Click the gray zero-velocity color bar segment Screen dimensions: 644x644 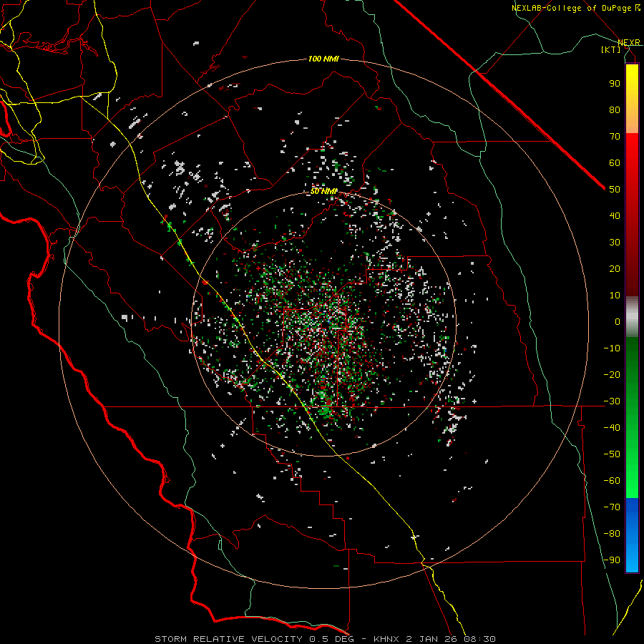pos(632,317)
